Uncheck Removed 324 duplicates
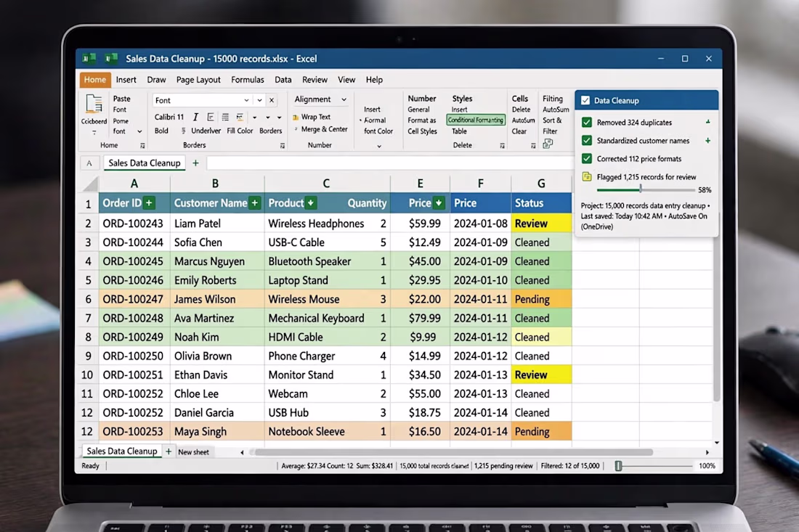 coord(587,122)
